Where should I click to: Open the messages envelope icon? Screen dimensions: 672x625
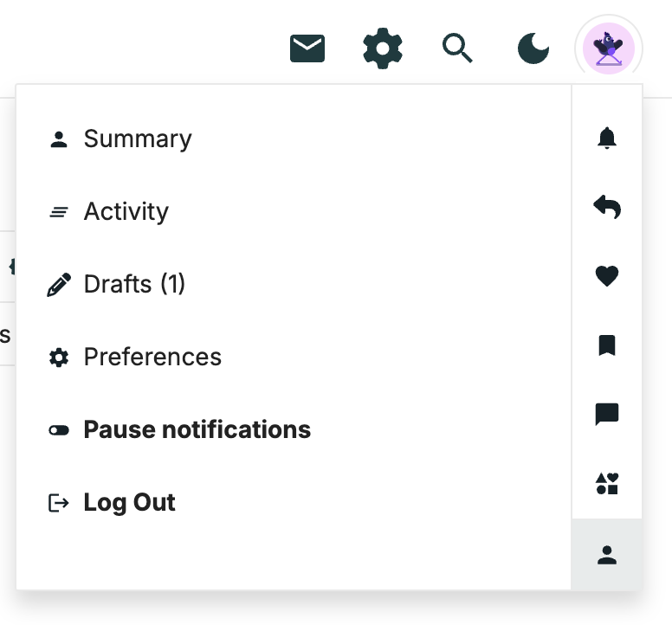(307, 48)
